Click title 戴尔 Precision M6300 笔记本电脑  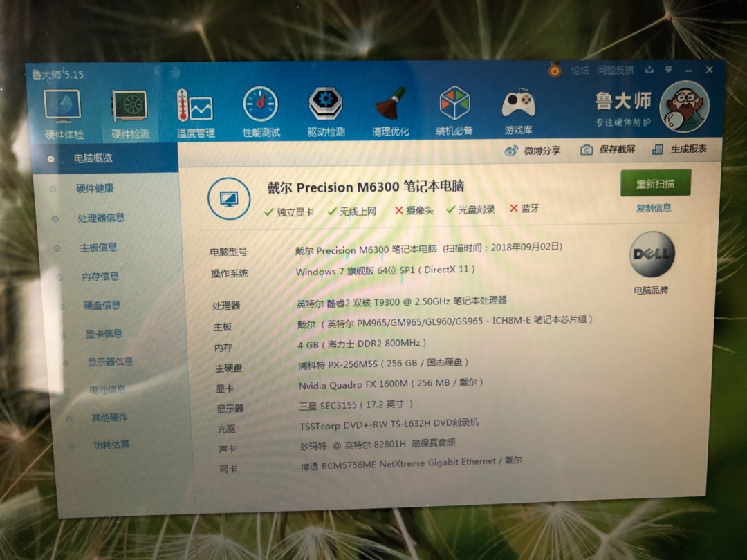365,187
